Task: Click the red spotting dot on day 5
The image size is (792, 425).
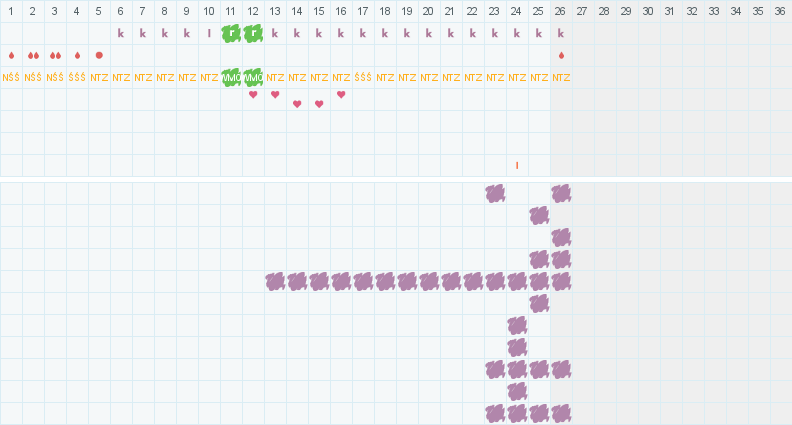Action: point(99,55)
